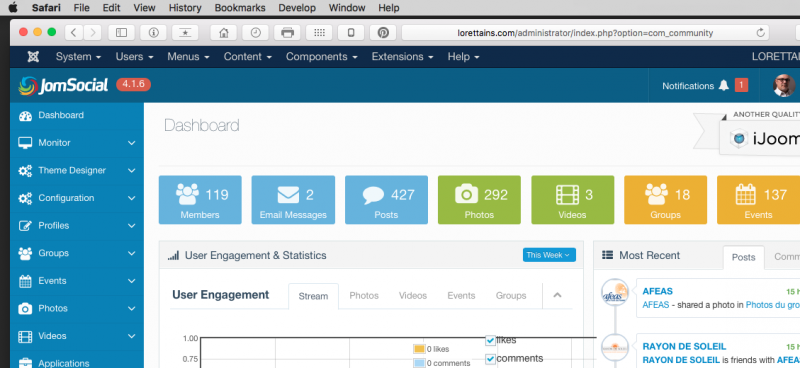Click Safari history clock icon
This screenshot has width=800, height=368.
tap(255, 33)
